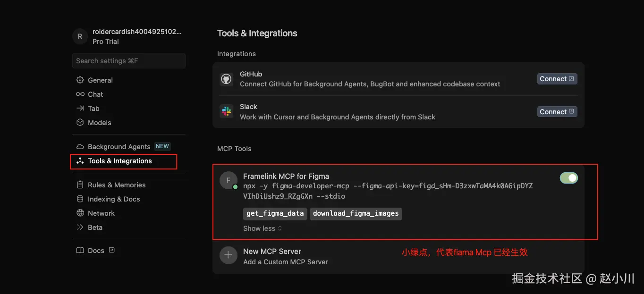This screenshot has height=294, width=644.
Task: Click the GitHub logo icon
Action: point(227,79)
